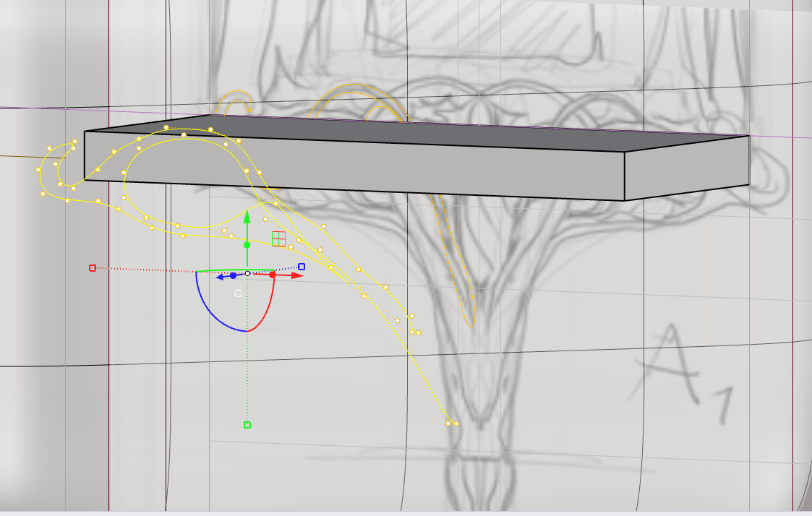This screenshot has height=516, width=812.
Task: Select the green square scale handle
Action: [247, 425]
